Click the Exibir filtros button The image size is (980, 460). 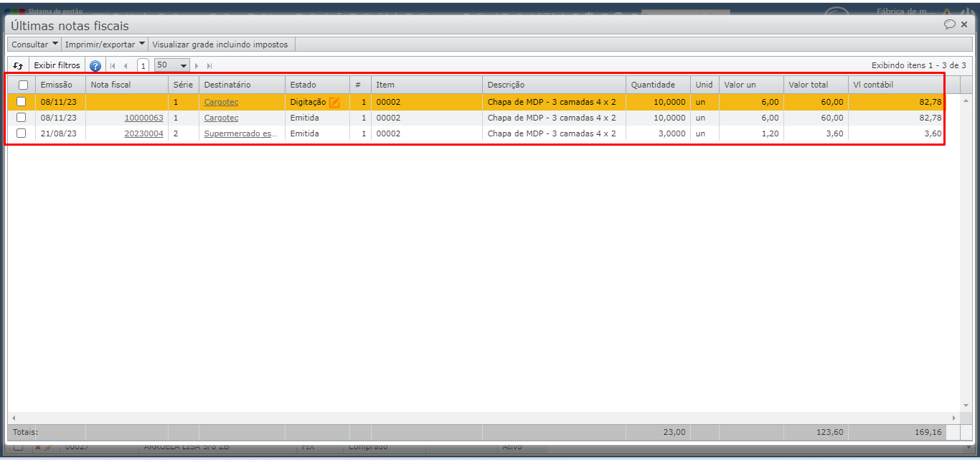click(57, 65)
